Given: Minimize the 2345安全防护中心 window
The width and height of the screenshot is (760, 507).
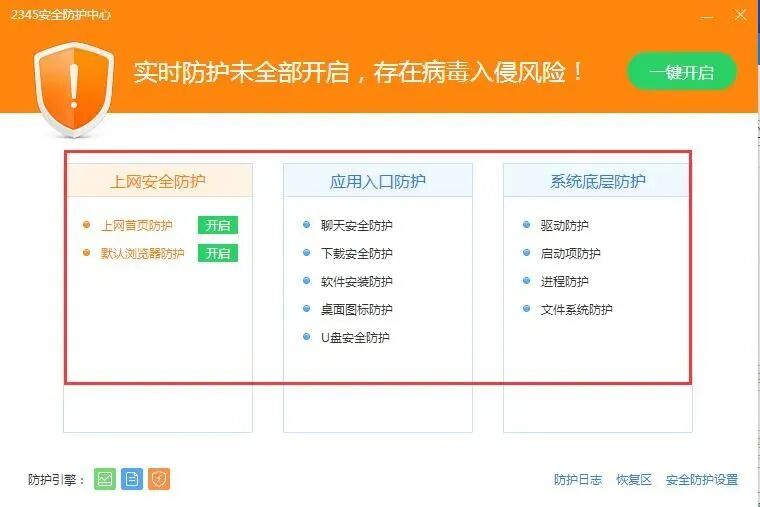Looking at the screenshot, I should point(707,16).
